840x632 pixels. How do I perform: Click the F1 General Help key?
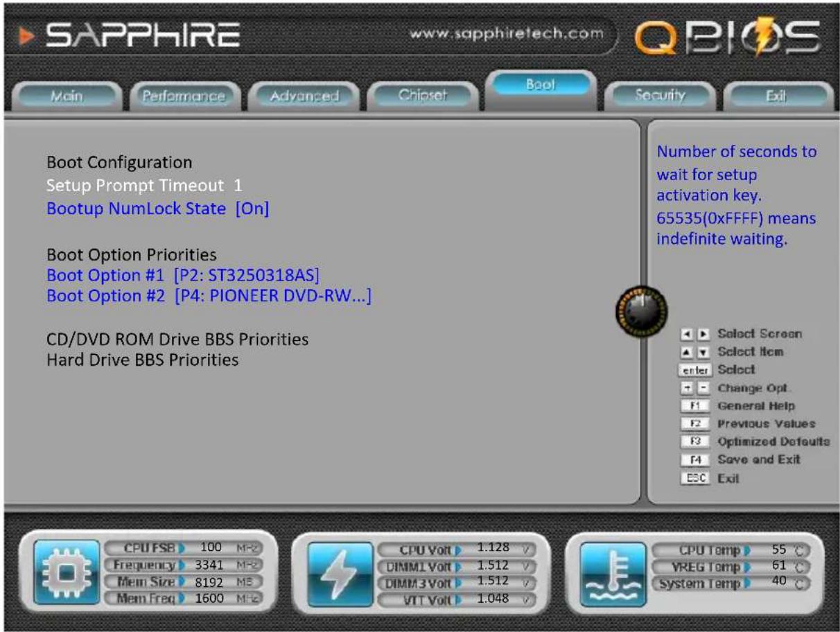(695, 406)
